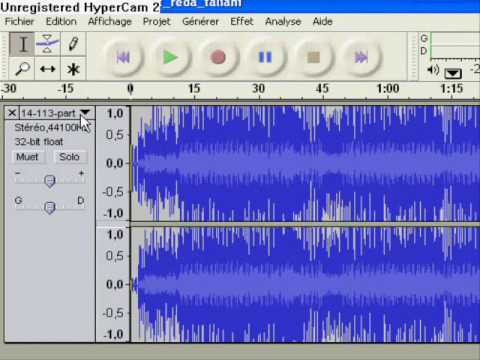Click the upper channel vertical amplitude scale

113,163
